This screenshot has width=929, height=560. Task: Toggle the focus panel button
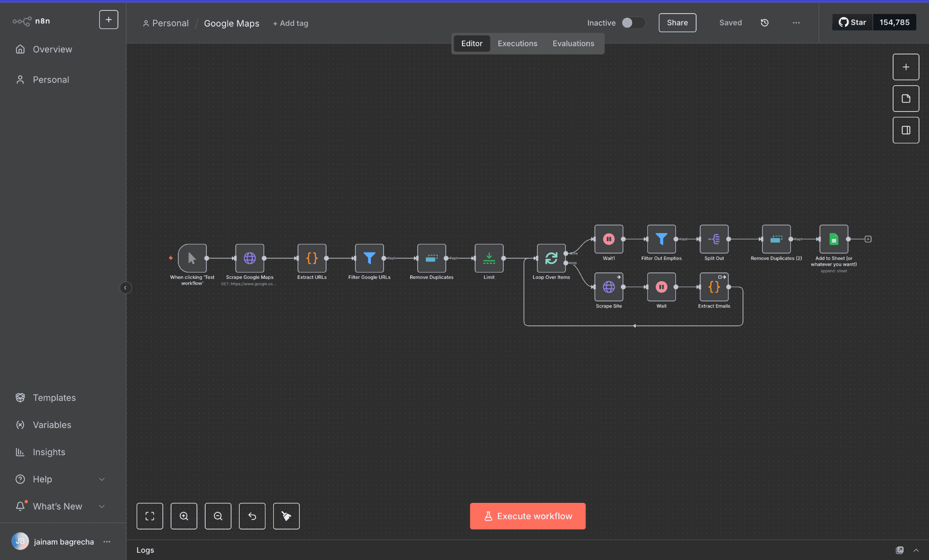(x=905, y=130)
